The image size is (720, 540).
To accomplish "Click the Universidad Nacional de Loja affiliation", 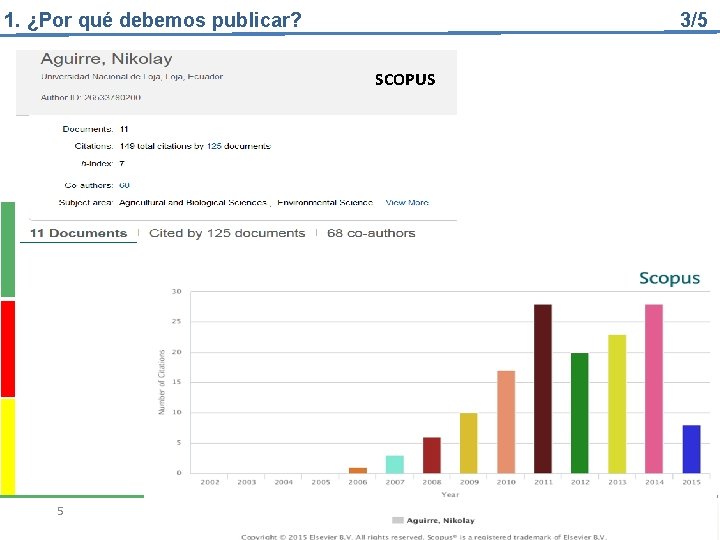I will click(132, 77).
